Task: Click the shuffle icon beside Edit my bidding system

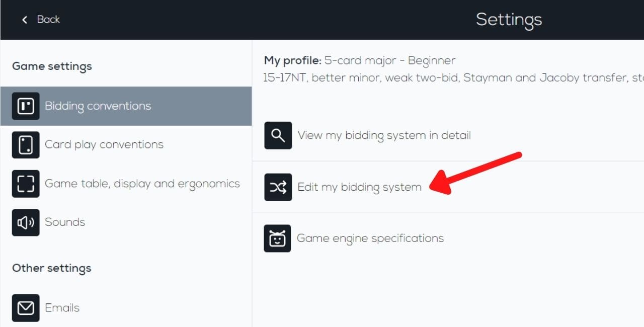Action: pos(278,187)
